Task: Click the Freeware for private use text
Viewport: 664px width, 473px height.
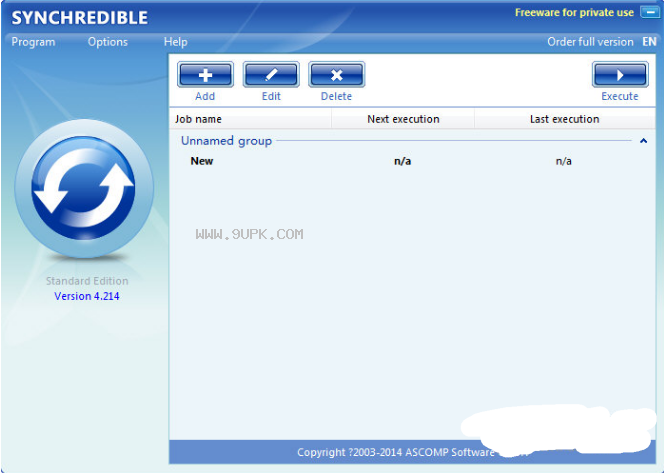Action: click(574, 13)
